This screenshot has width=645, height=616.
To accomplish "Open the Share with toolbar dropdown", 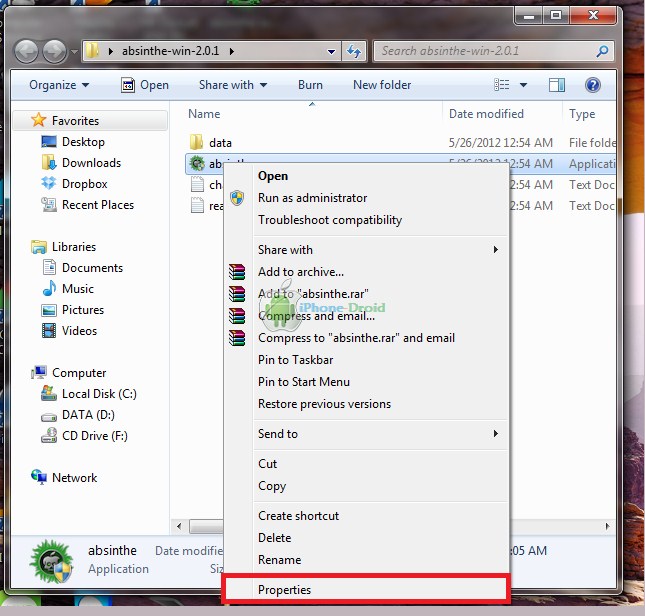I will (233, 85).
